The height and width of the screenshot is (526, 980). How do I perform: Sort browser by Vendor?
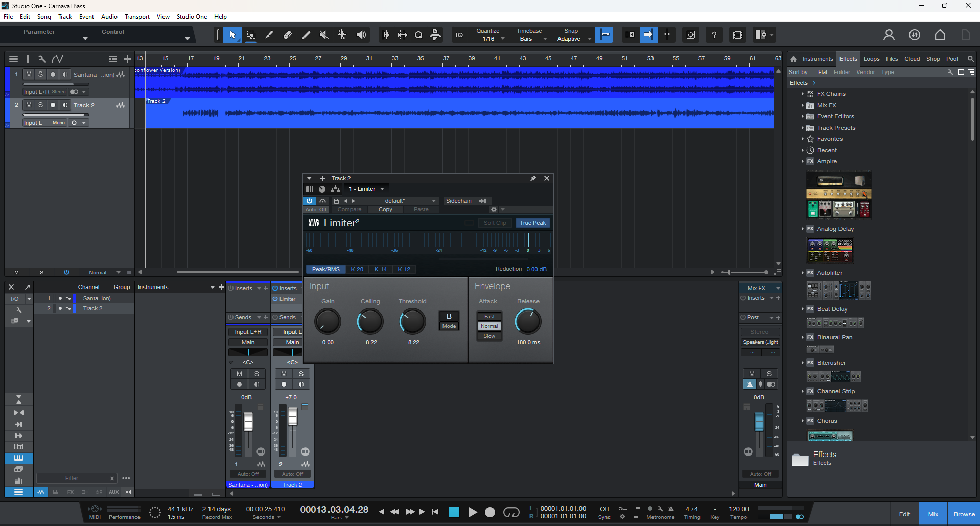[866, 72]
